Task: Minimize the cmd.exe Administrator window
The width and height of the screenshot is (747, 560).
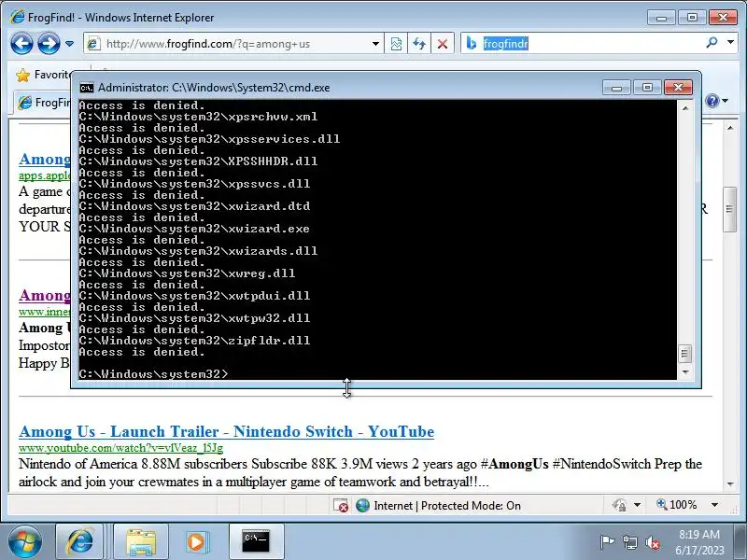Action: pos(616,88)
